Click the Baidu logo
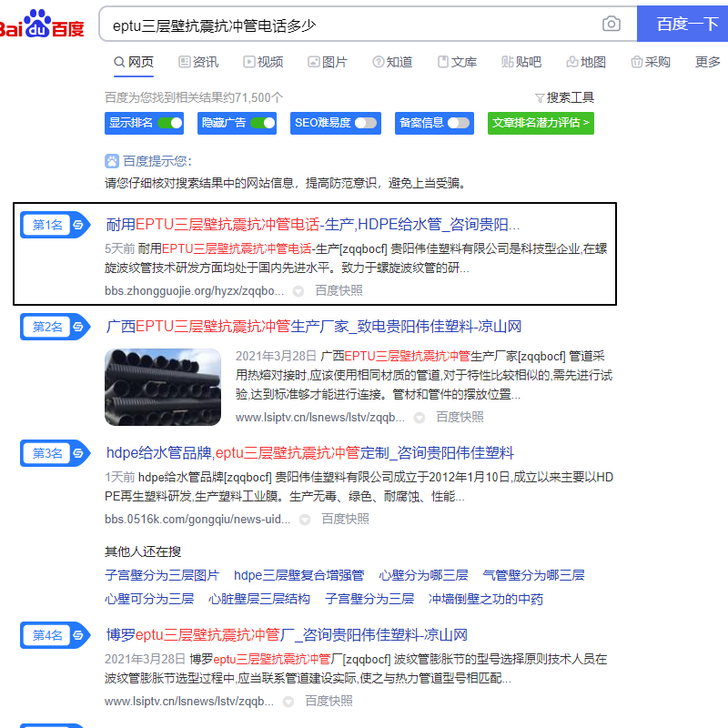Screen dimensions: 728x728 click(x=41, y=24)
